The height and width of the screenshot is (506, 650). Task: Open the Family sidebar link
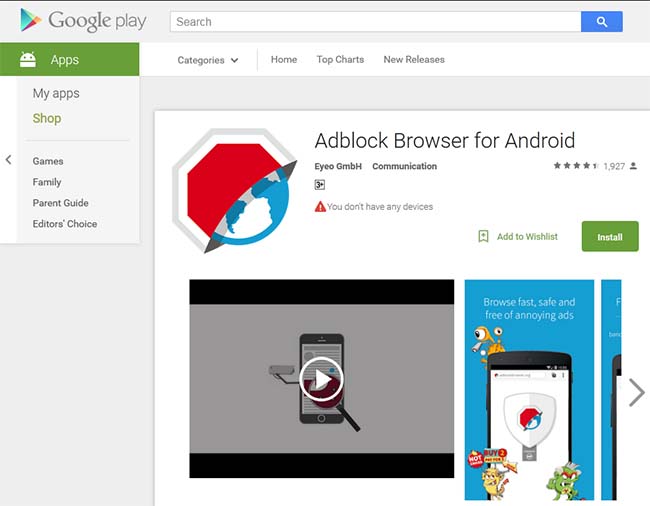[x=47, y=182]
